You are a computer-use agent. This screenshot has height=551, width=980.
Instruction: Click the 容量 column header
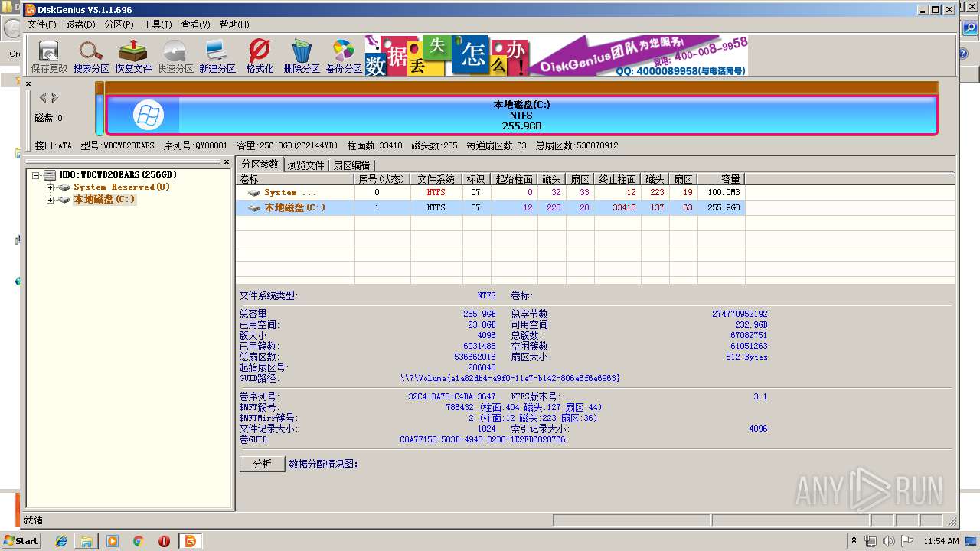click(x=721, y=179)
